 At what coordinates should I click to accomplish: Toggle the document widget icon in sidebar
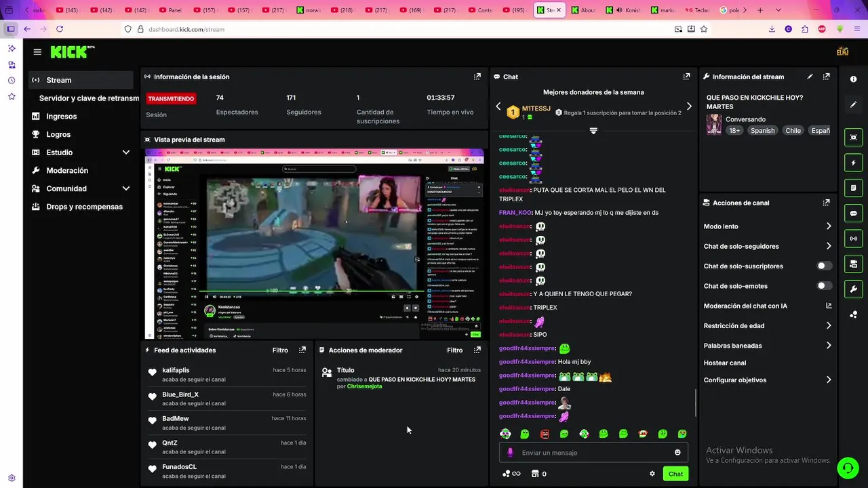[853, 188]
